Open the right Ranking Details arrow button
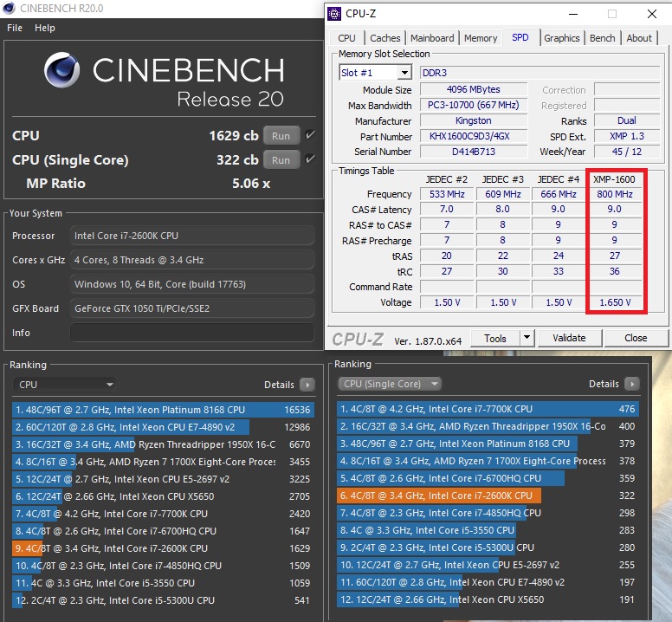Screen dimensions: 672x622 (632, 384)
